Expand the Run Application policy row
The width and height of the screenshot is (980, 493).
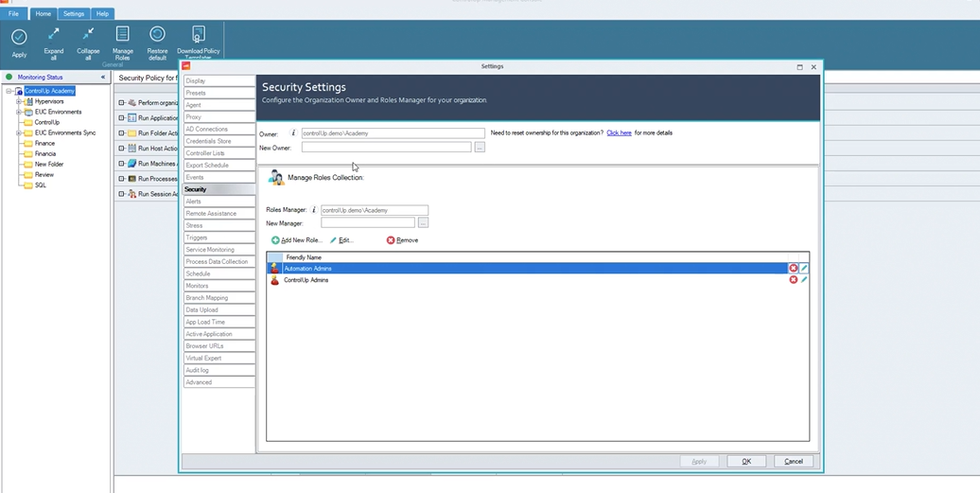121,117
